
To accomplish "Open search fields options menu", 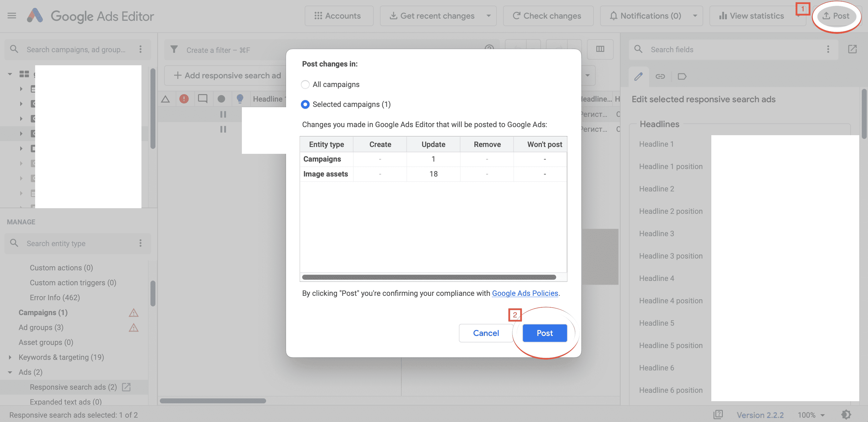I will 828,49.
